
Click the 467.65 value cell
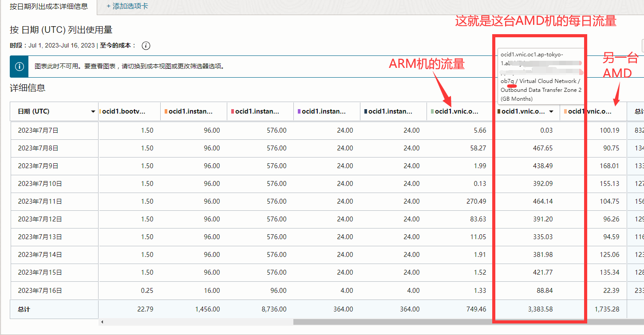point(543,148)
